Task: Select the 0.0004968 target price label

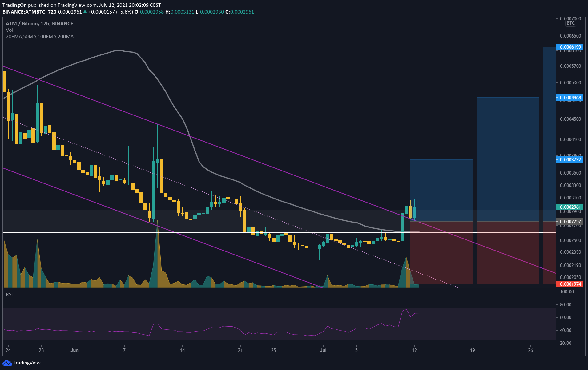Action: pos(570,98)
